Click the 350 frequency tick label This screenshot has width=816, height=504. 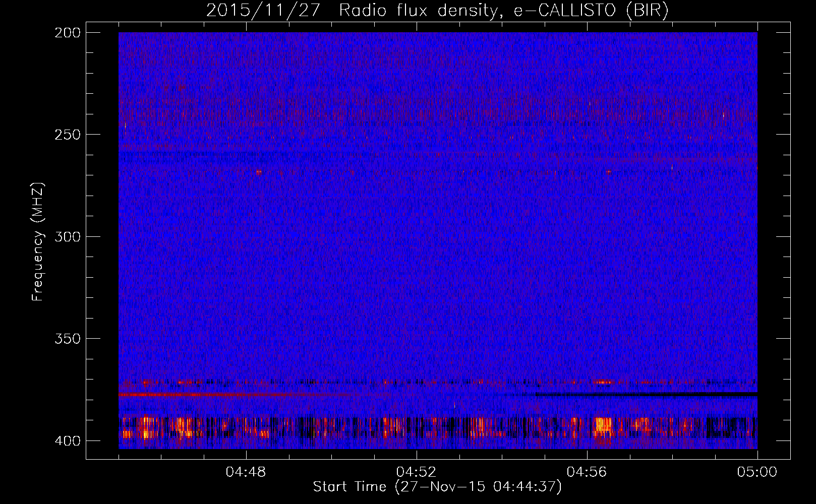point(67,338)
